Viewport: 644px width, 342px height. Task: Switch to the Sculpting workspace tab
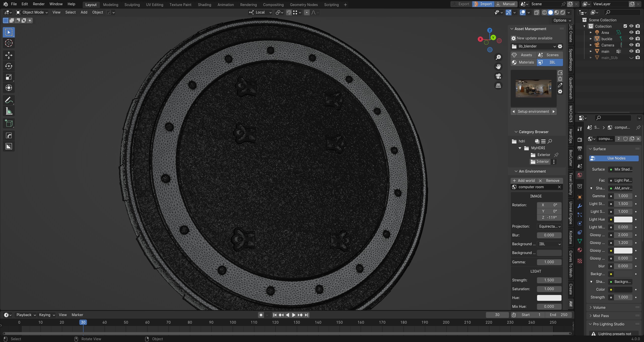coord(132,5)
